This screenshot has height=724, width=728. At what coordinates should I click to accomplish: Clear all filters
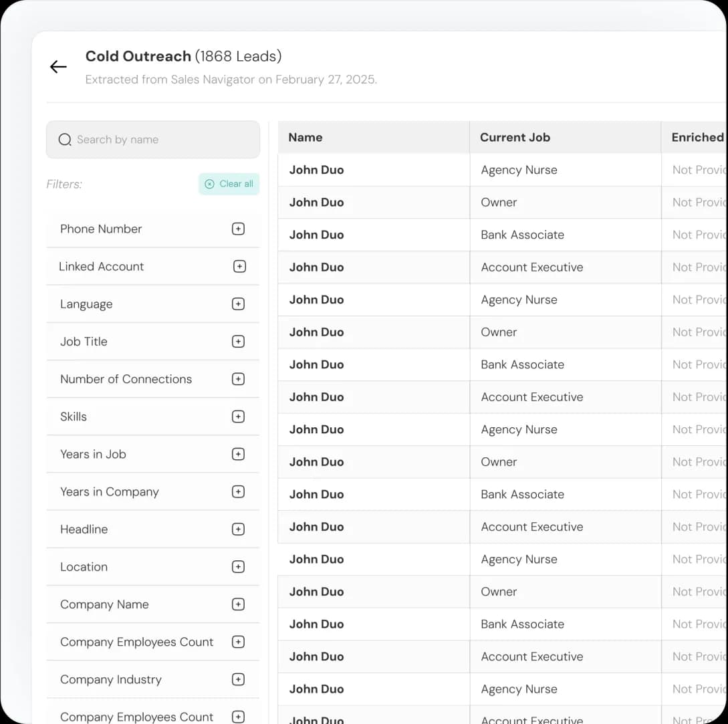tap(229, 184)
